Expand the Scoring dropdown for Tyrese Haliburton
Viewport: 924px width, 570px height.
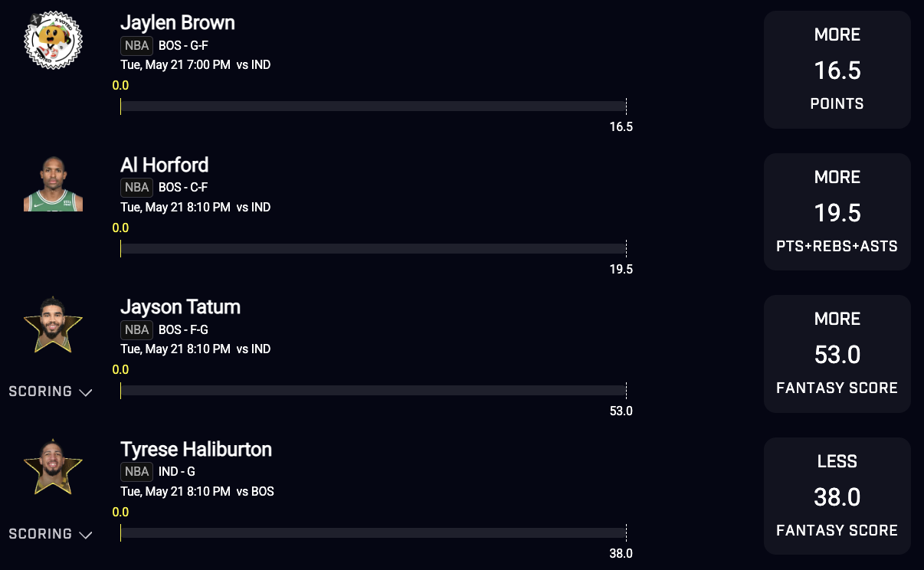point(51,534)
